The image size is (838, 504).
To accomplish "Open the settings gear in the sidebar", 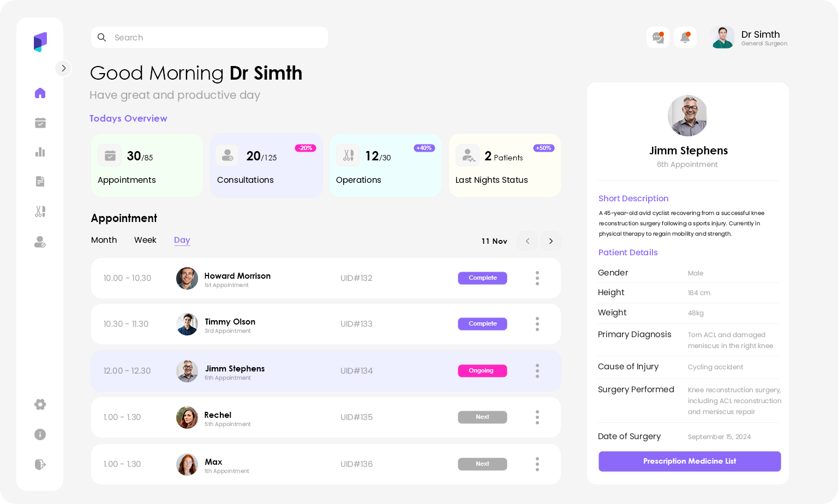I will (x=40, y=404).
